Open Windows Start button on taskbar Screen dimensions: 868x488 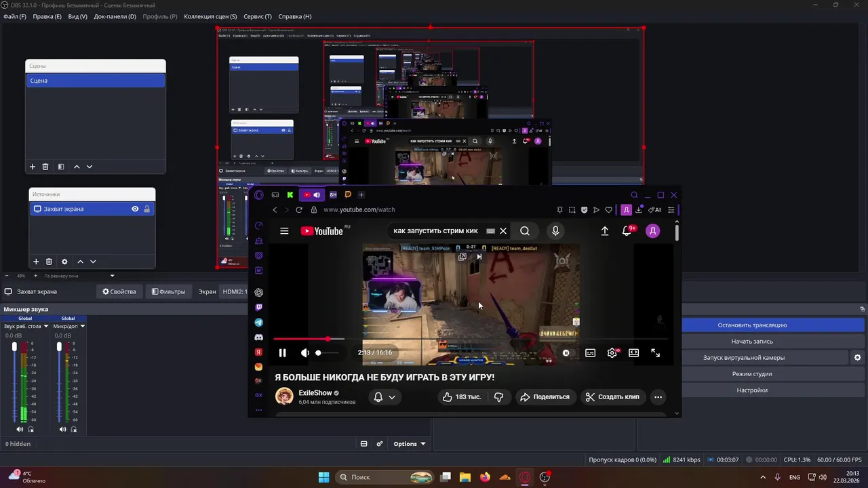pos(323,477)
